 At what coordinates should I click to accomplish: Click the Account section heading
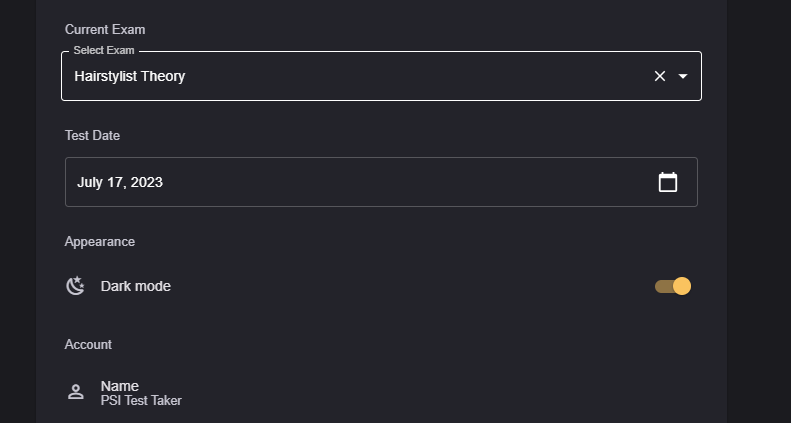[88, 344]
